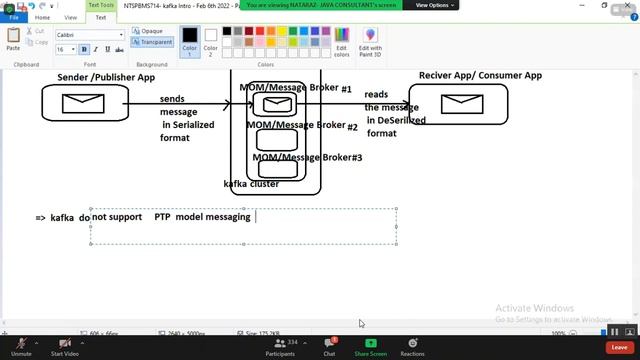Pick the purple palette color
This screenshot has width=640, height=360.
(326, 31)
